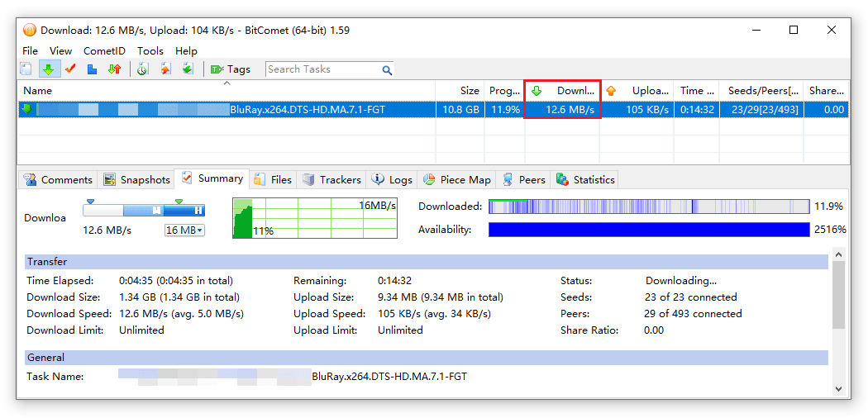Expand the 16 MB speed limit dropdown

184,230
